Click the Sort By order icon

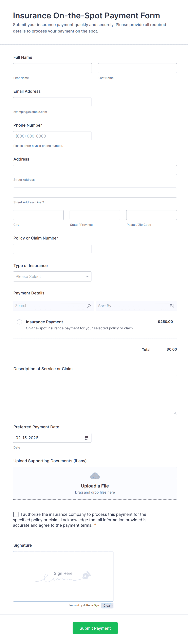pyautogui.click(x=172, y=306)
